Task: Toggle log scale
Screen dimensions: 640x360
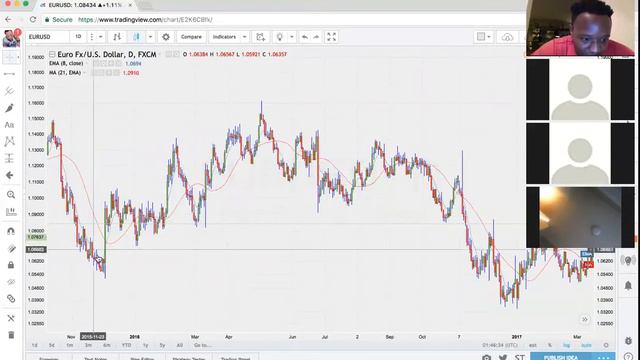Action: point(567,345)
